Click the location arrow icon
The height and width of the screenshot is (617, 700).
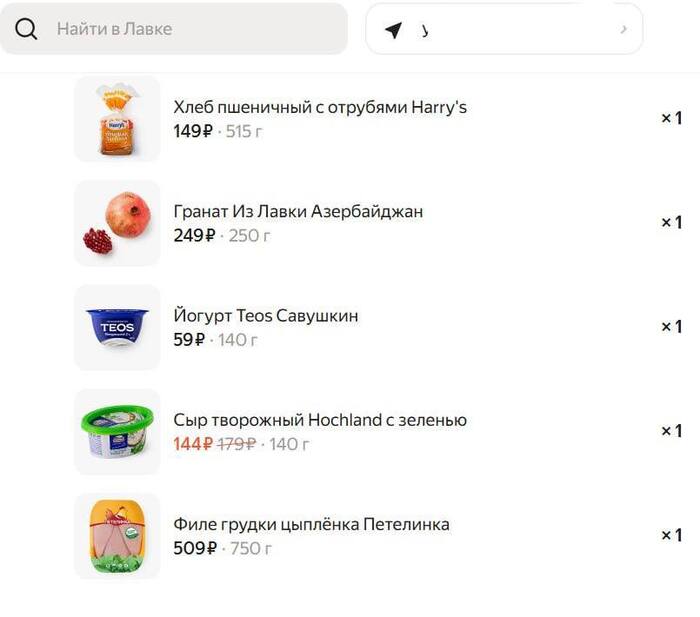393,30
